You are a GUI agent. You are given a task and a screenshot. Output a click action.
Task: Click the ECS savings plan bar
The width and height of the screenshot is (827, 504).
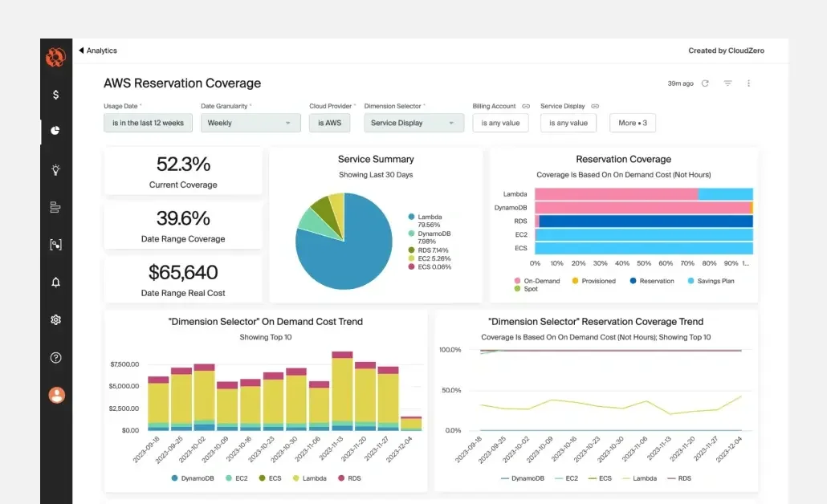point(644,248)
